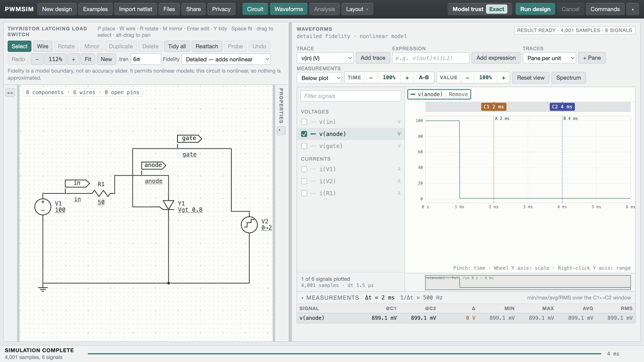The width and height of the screenshot is (644, 362).
Task: Open the Trace v(in) (V) dropdown
Action: (325, 58)
